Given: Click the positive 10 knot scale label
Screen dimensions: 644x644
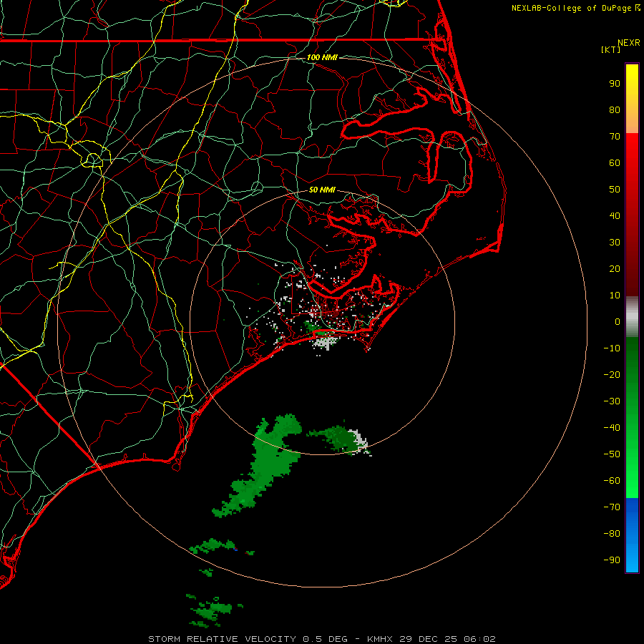Looking at the screenshot, I should tap(615, 296).
